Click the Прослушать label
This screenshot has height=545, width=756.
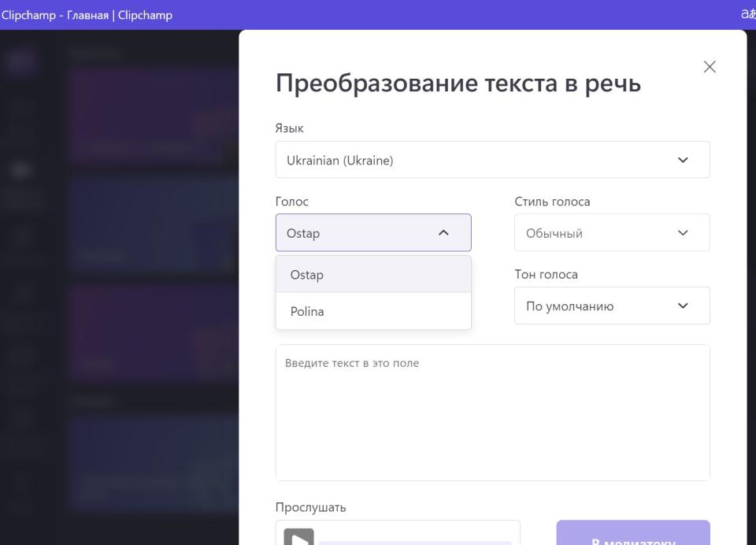[x=310, y=507]
